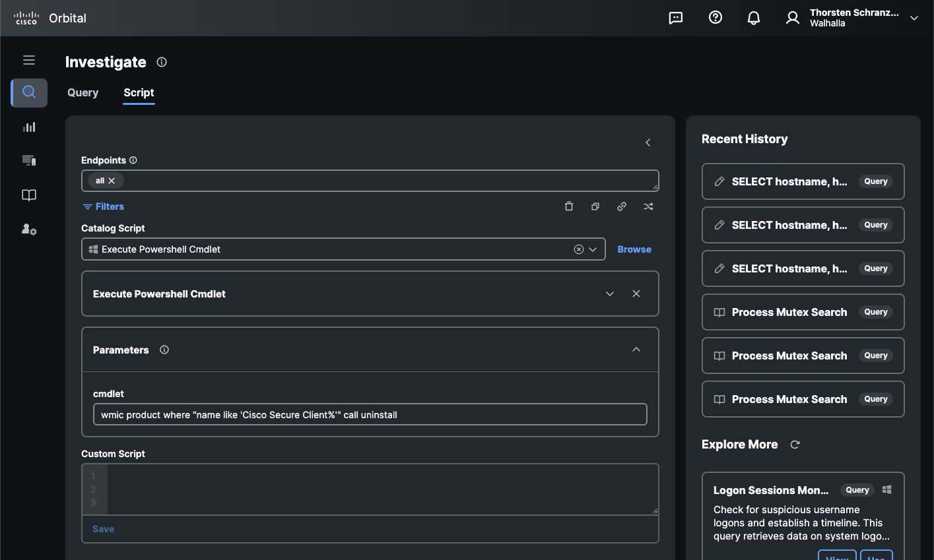This screenshot has width=934, height=560.
Task: Click the shuffle randomize icon
Action: point(648,206)
